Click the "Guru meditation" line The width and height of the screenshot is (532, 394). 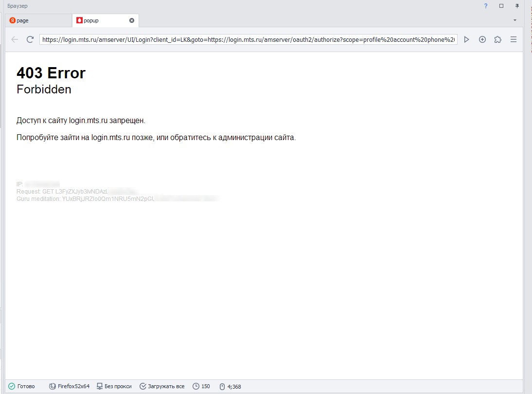click(117, 199)
